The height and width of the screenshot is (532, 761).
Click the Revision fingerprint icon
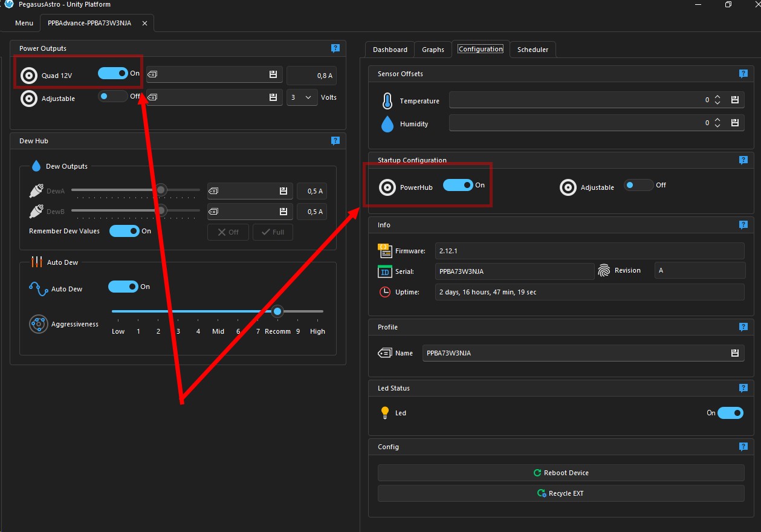604,270
